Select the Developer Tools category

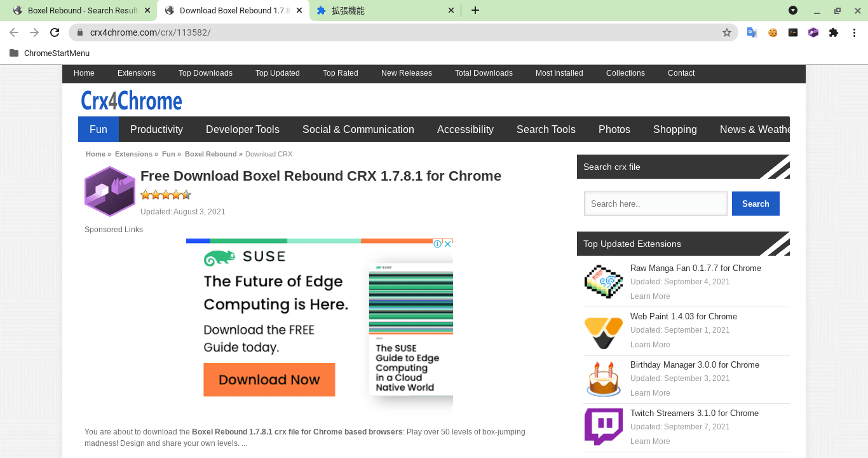coord(242,129)
